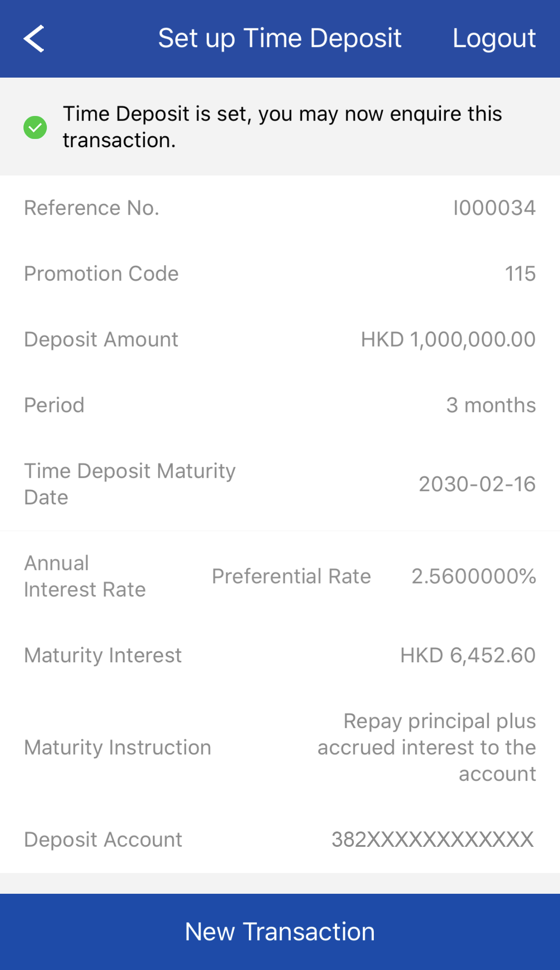Viewport: 560px width, 970px height.
Task: Tap the back arrow icon
Action: pyautogui.click(x=34, y=39)
